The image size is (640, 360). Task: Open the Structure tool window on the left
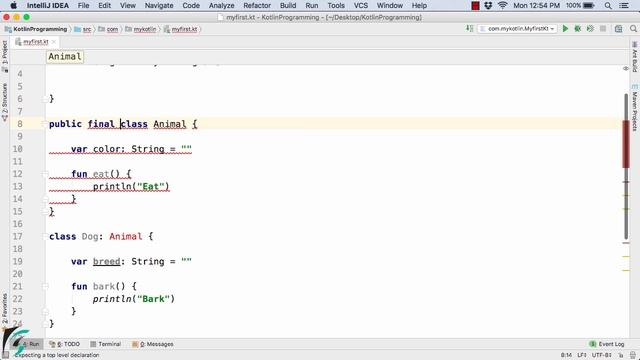coord(4,102)
